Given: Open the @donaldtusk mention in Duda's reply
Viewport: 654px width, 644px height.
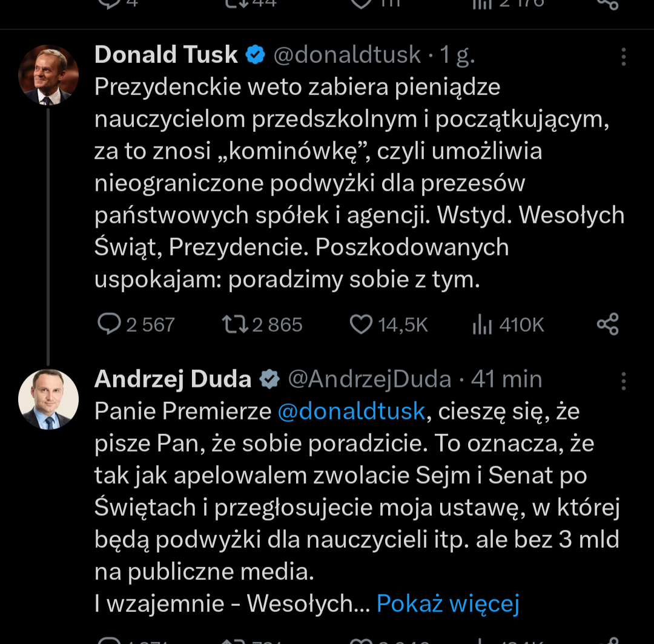Looking at the screenshot, I should 351,412.
